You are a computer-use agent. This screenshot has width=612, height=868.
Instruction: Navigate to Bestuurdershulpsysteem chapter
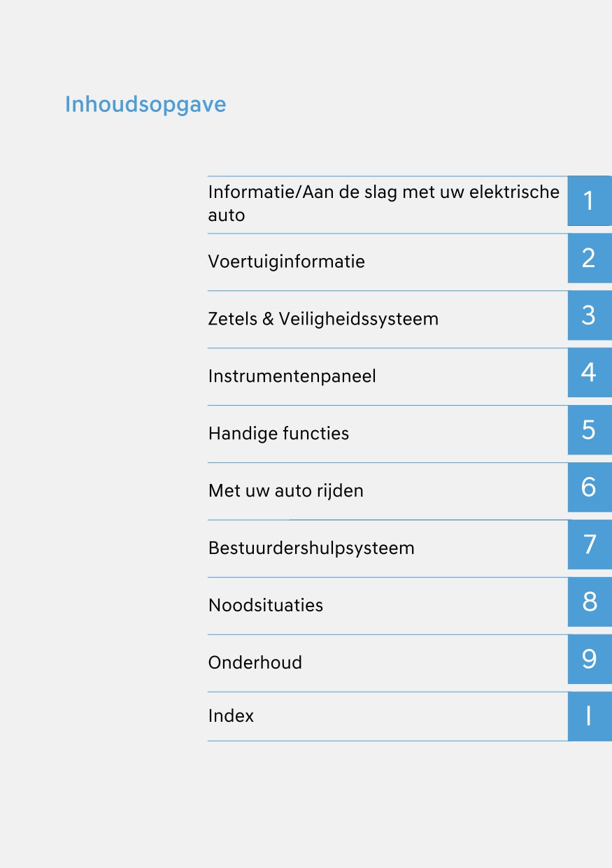click(x=311, y=548)
